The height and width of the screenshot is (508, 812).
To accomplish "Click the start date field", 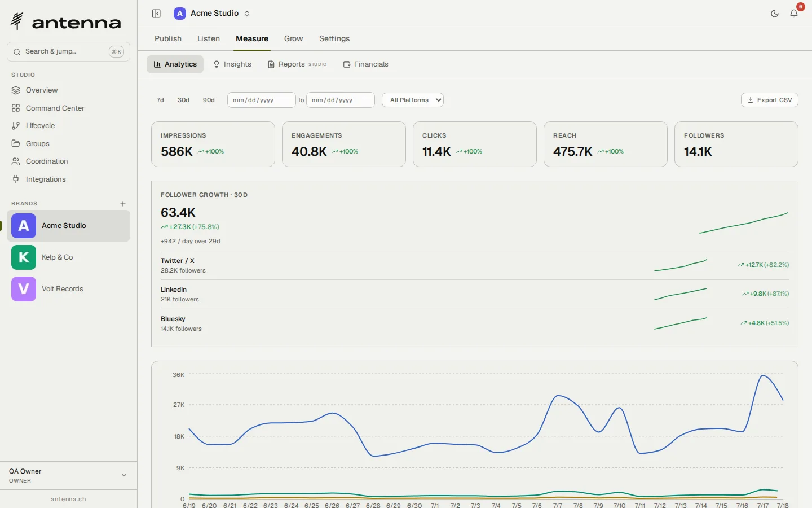I will tap(262, 100).
